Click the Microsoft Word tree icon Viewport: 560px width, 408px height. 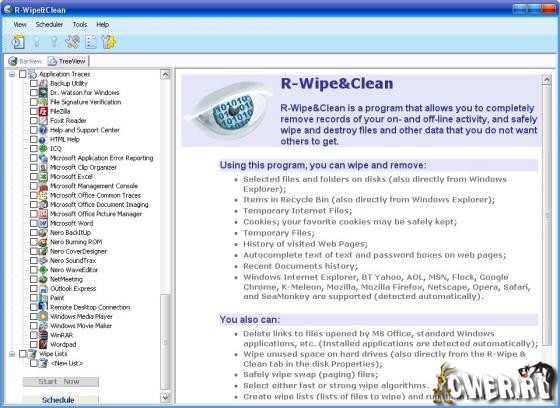(43, 223)
